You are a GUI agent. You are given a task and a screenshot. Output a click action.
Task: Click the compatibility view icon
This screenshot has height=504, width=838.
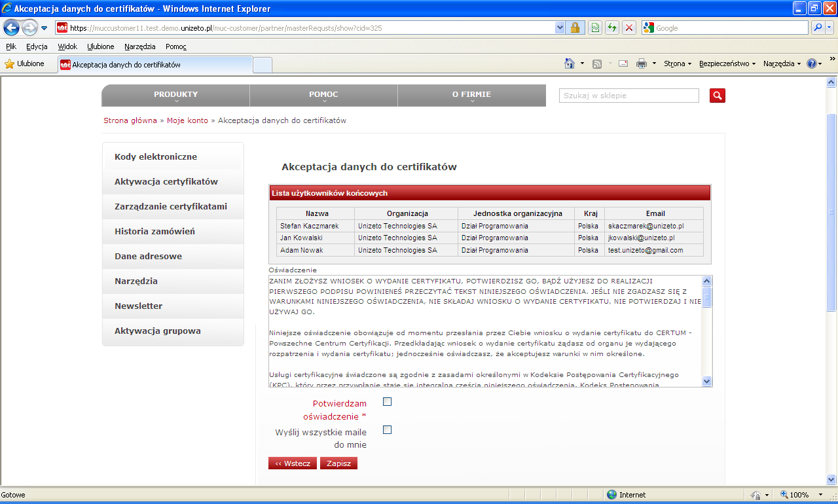[594, 27]
